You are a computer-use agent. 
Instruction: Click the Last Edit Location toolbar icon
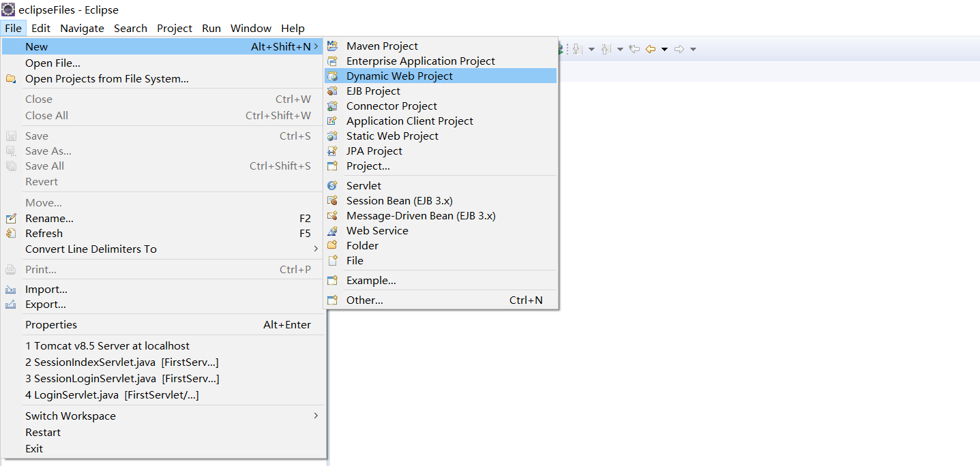tap(634, 48)
